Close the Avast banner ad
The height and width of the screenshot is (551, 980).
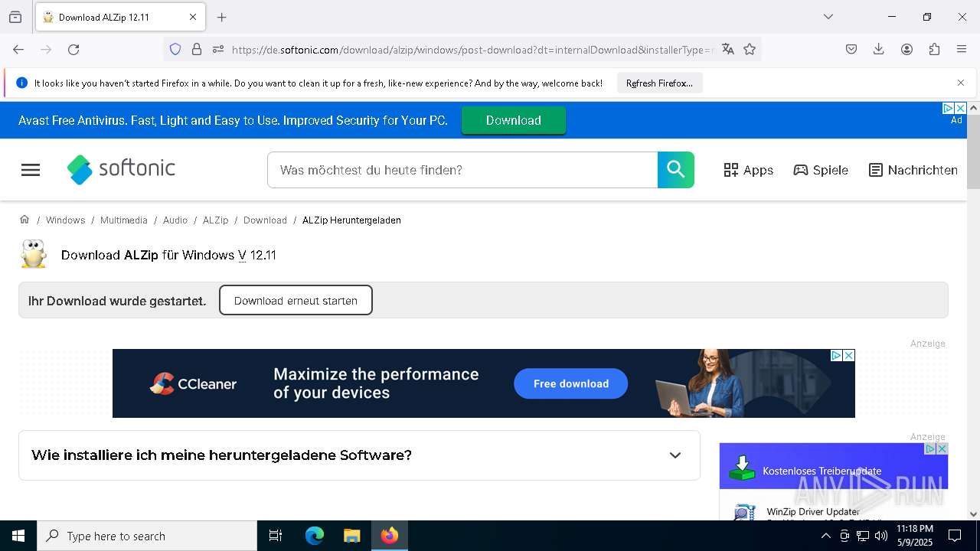[x=960, y=108]
